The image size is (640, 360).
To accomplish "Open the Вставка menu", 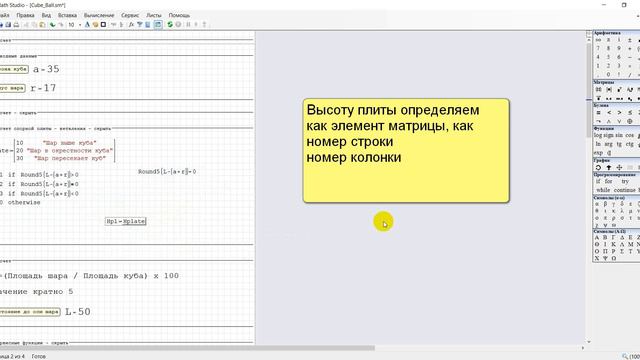I will [67, 15].
